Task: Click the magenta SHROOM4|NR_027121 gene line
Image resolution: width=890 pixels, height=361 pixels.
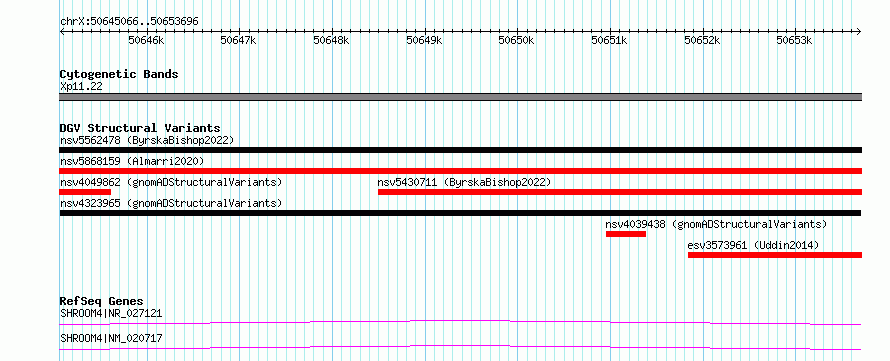Action: [x=460, y=322]
